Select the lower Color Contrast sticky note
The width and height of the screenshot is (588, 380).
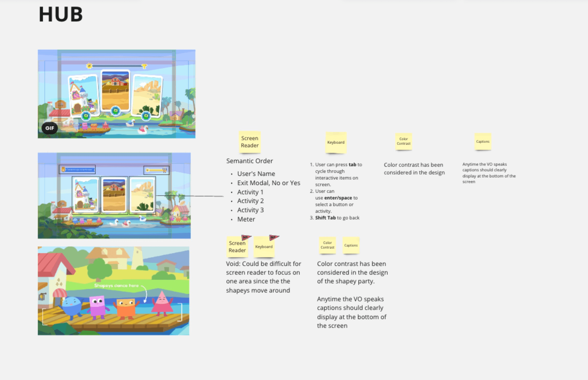click(327, 245)
